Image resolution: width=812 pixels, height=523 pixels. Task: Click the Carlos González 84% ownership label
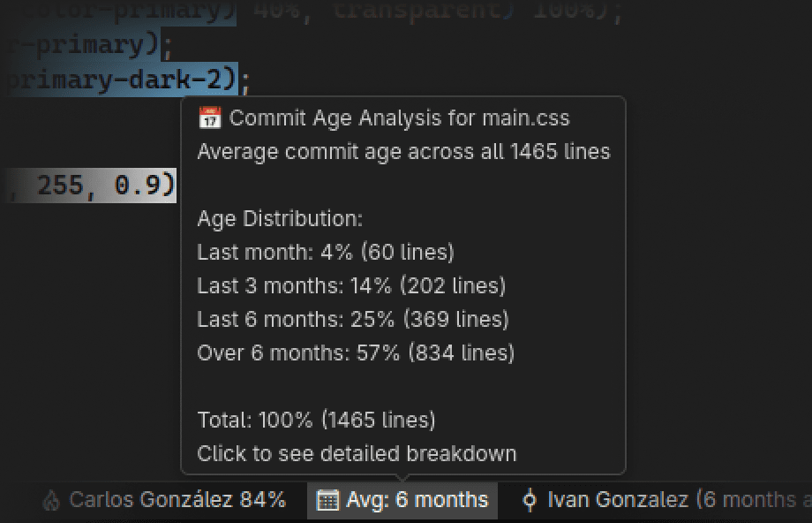tap(177, 500)
